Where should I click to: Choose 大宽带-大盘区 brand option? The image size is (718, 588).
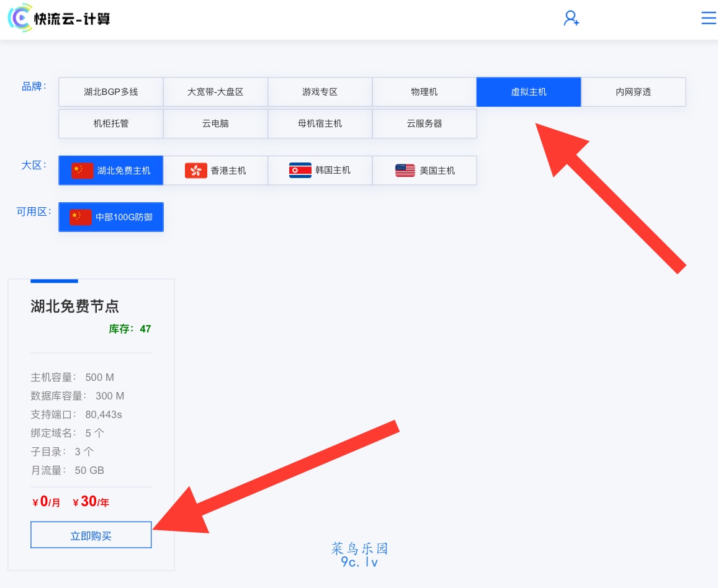[215, 92]
